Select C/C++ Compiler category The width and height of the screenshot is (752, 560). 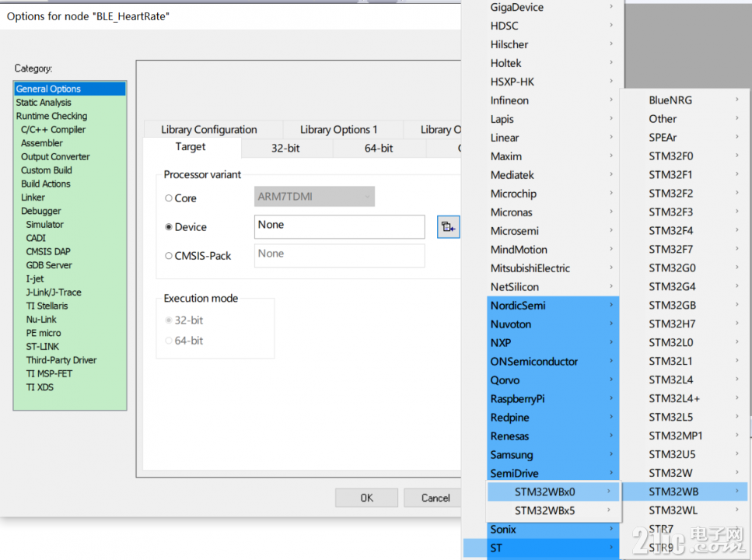click(70, 130)
